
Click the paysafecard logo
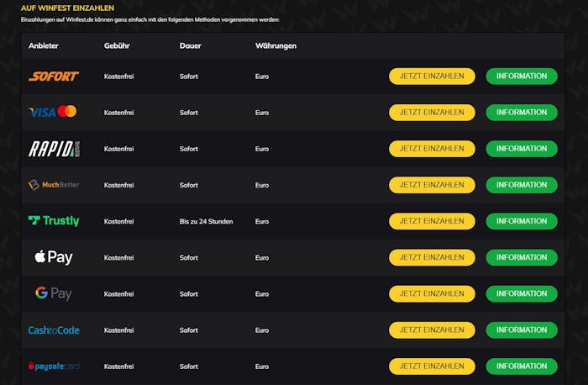[x=54, y=367]
